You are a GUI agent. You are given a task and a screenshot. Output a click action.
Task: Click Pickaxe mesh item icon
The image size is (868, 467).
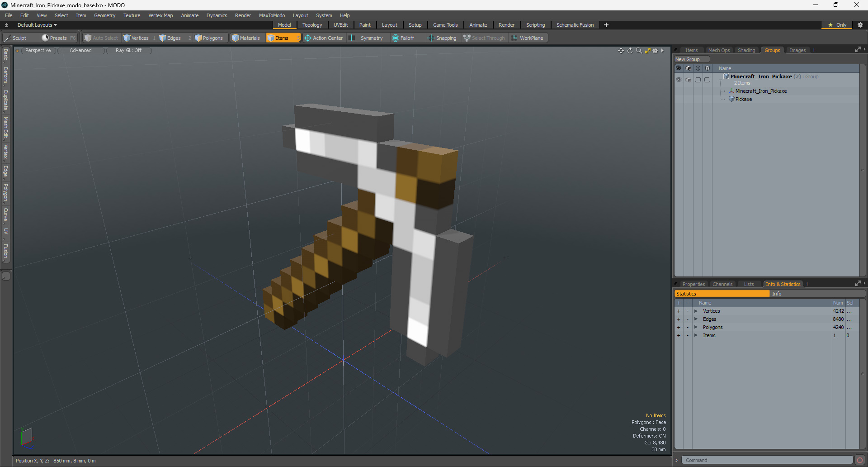point(731,99)
